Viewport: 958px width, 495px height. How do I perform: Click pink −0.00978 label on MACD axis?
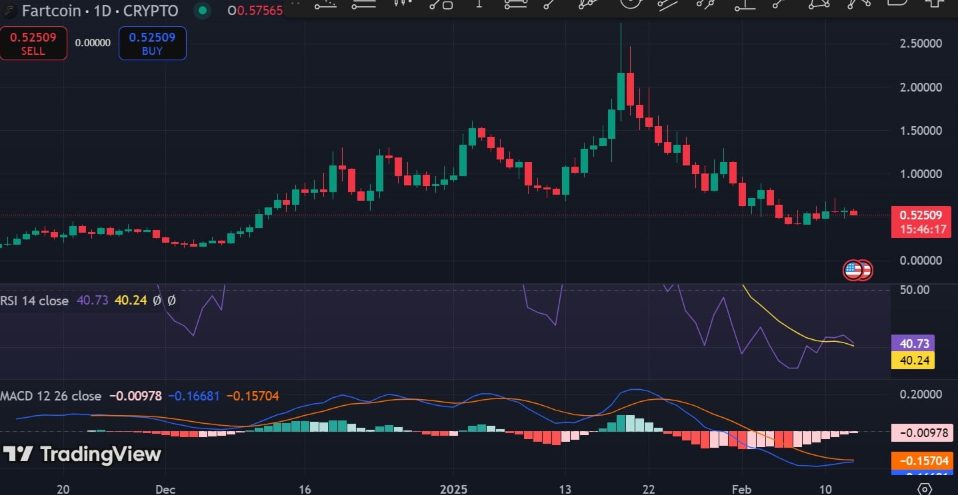[x=922, y=433]
